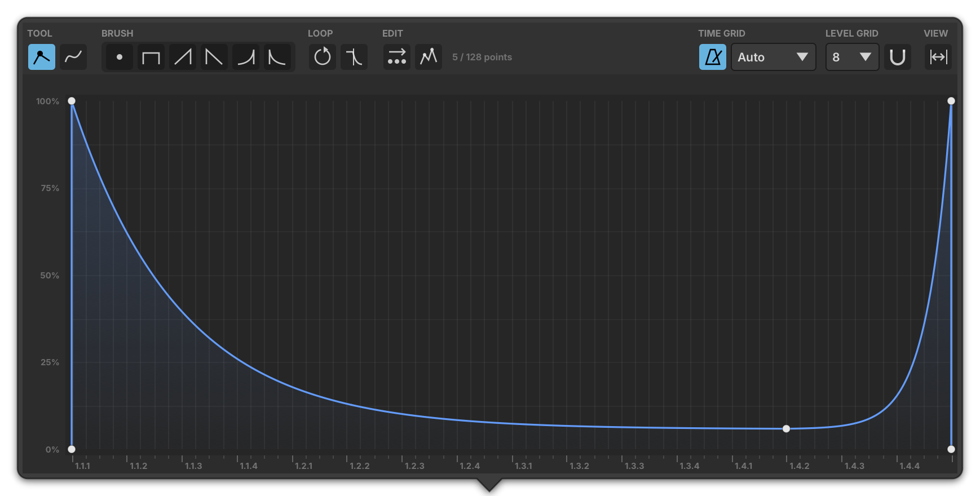Toggle the metronome time grid snap
Image resolution: width=980 pixels, height=496 pixels.
pos(713,57)
